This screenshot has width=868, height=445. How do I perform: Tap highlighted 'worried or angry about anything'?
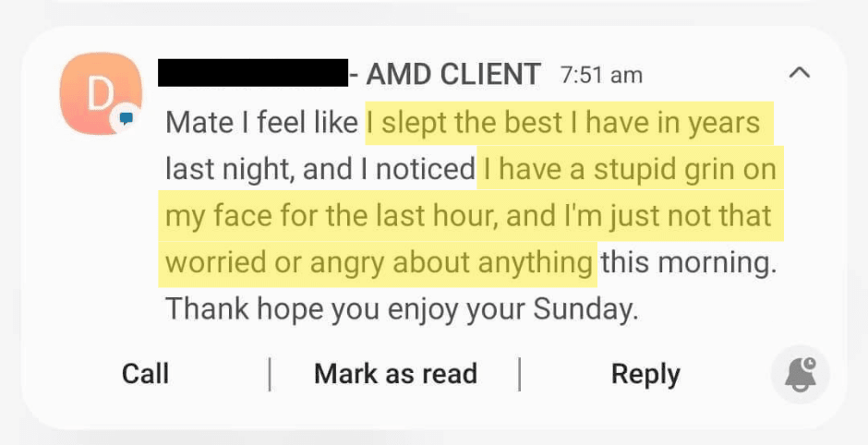click(x=380, y=263)
